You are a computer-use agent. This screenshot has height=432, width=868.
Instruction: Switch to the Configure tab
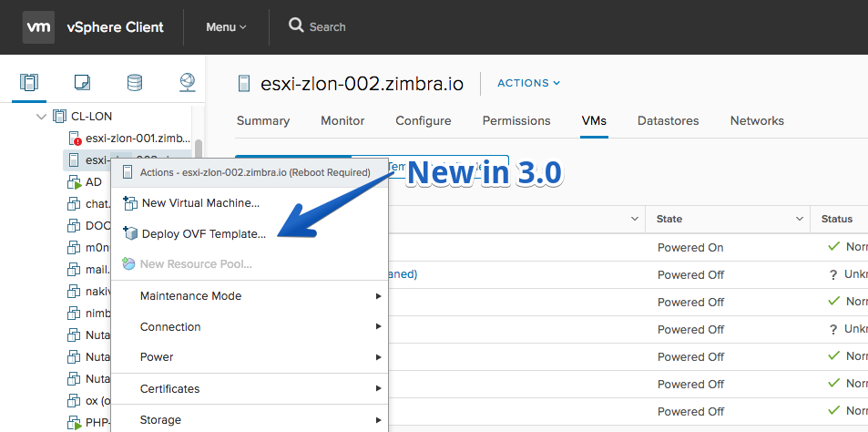click(423, 120)
